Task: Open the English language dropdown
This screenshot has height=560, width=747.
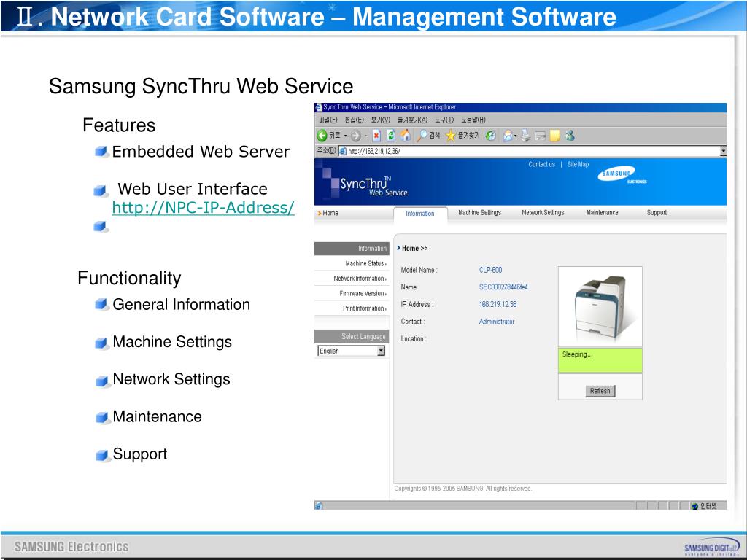Action: (351, 351)
